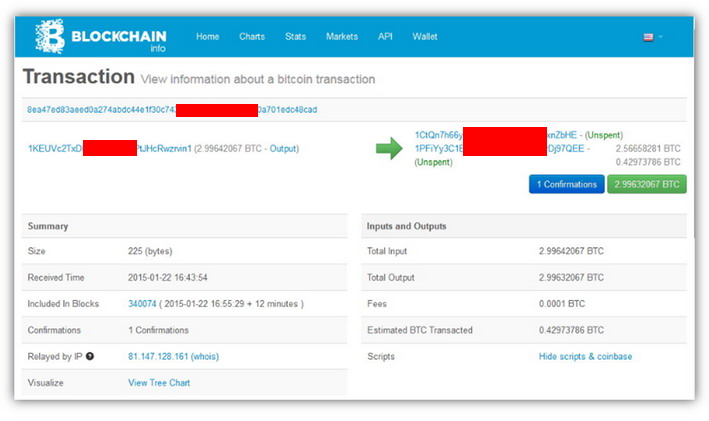Open output address 1PFiYy3C1B

coord(500,148)
